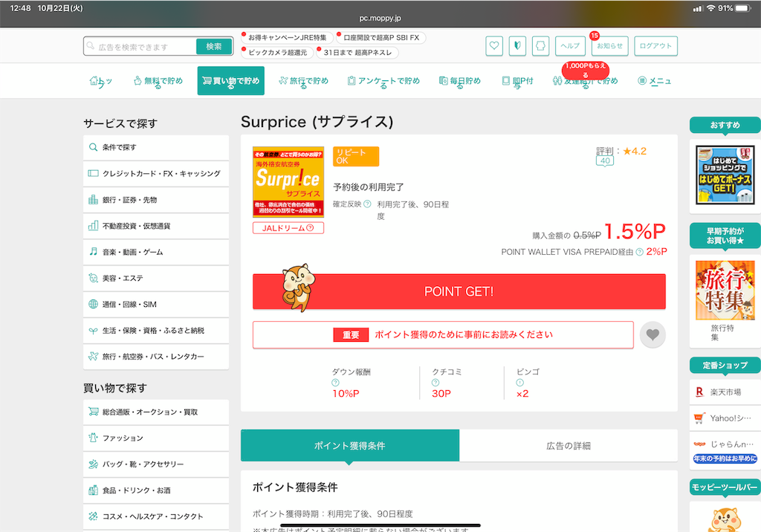
Task: Click help icon under クチコミ
Action: click(435, 383)
